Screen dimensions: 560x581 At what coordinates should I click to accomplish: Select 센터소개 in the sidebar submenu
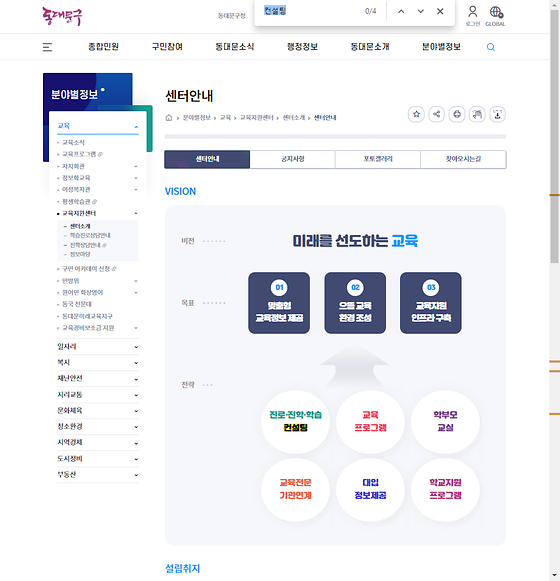(80, 226)
